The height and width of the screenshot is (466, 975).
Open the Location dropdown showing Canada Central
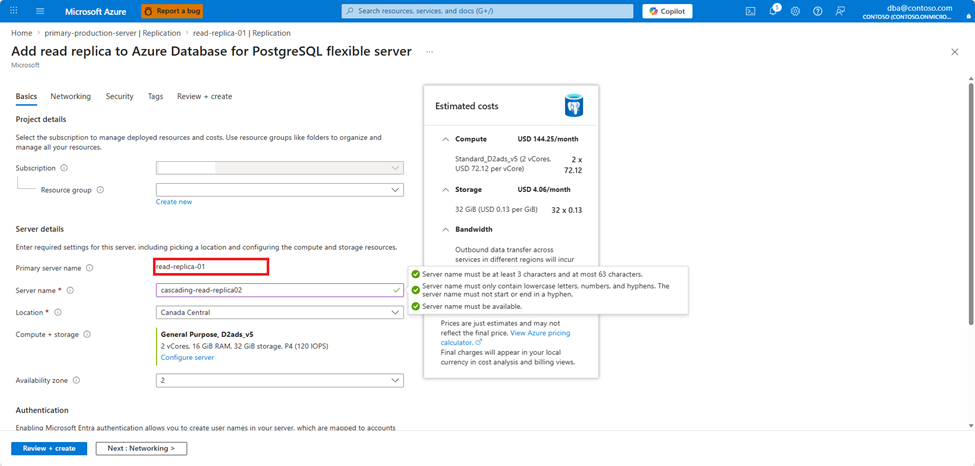tap(280, 312)
